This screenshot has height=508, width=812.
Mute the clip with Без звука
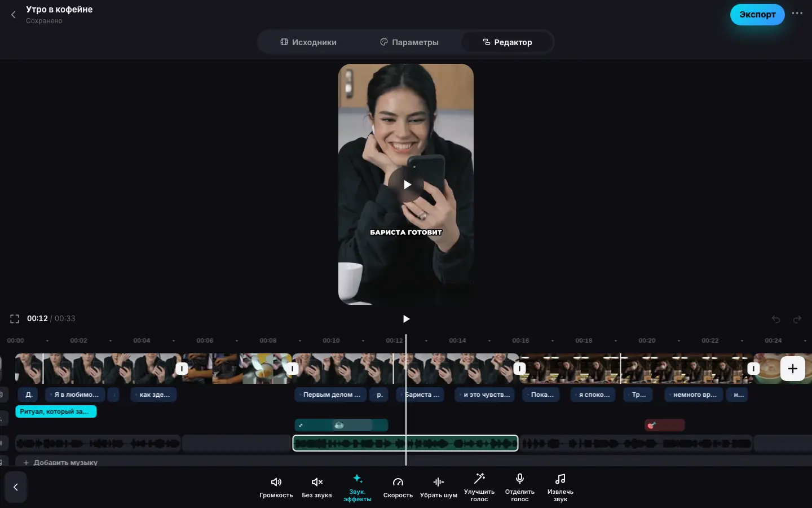point(317,488)
